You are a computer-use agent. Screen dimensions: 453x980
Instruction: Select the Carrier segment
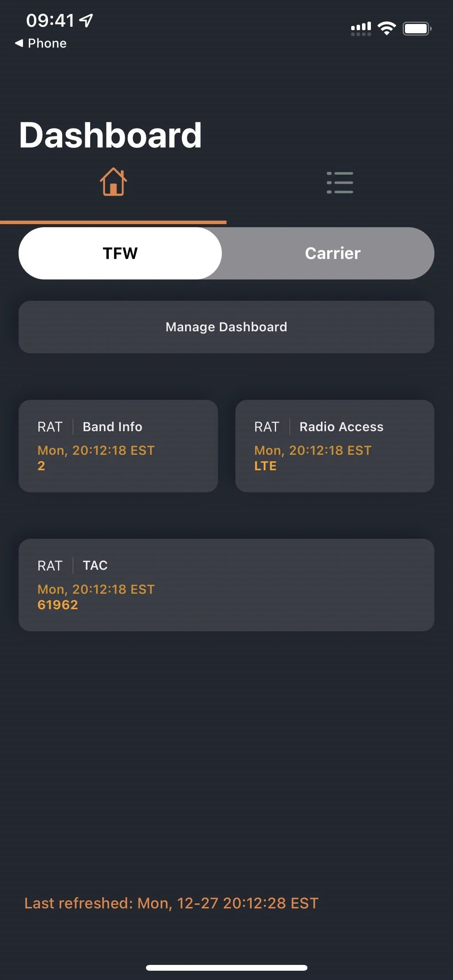pos(333,253)
